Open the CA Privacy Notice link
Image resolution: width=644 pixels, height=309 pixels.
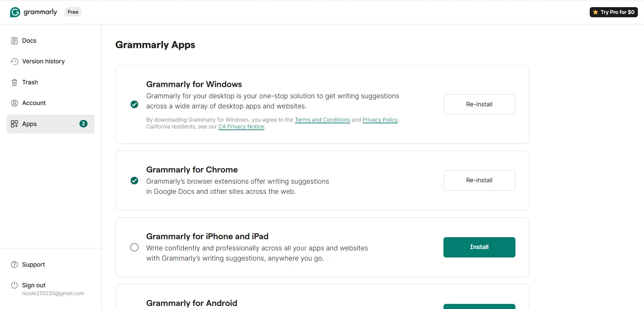coord(241,127)
